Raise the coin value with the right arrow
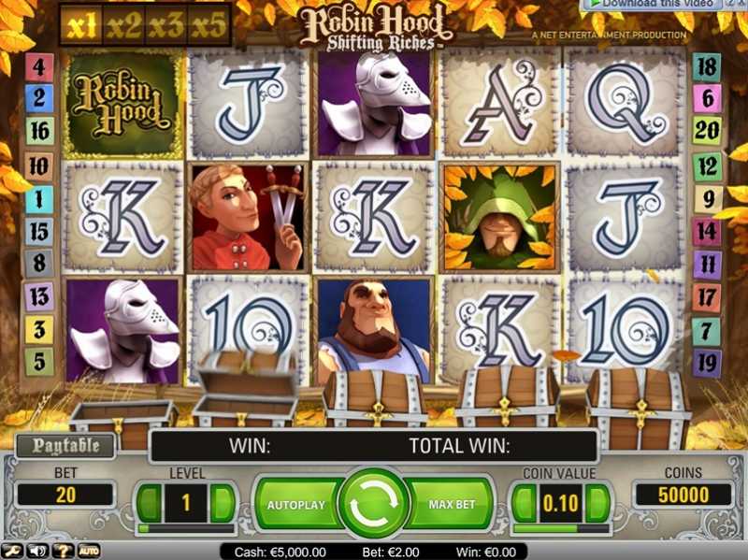The image size is (748, 560). pyautogui.click(x=597, y=503)
